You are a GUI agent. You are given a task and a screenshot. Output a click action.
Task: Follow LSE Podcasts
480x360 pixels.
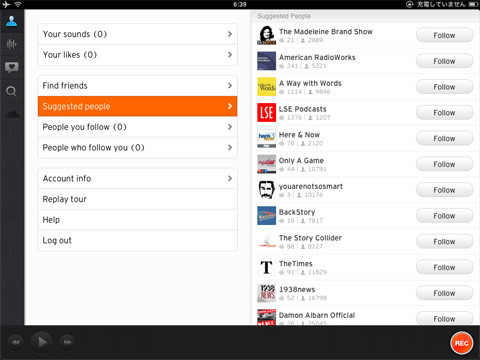coord(444,113)
